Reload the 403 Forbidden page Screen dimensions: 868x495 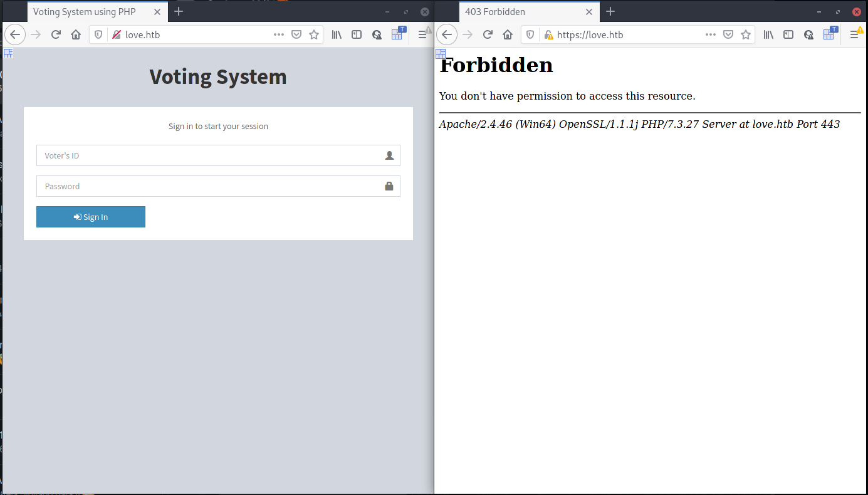(x=488, y=35)
